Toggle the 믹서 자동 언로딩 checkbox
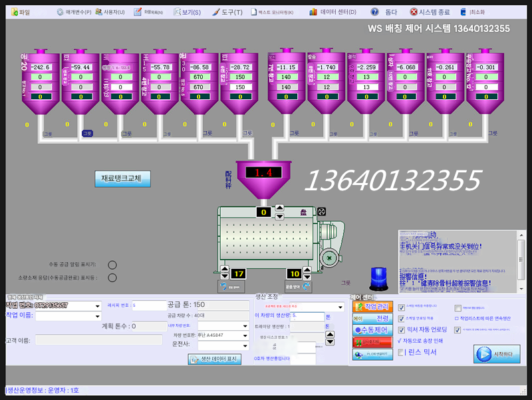Viewport: 532px width, 400px height. tap(401, 329)
